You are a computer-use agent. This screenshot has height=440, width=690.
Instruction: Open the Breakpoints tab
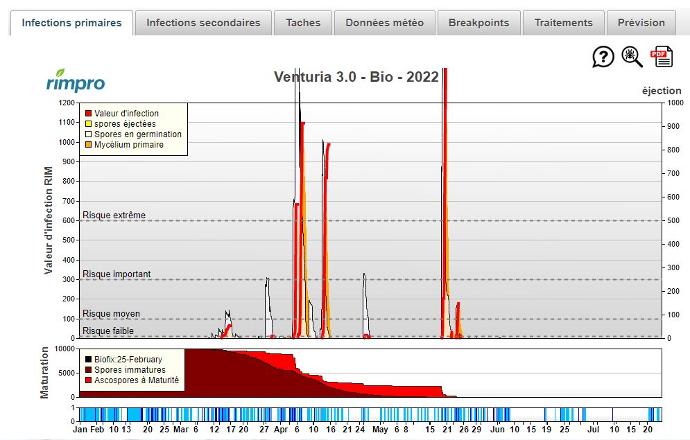tap(479, 23)
